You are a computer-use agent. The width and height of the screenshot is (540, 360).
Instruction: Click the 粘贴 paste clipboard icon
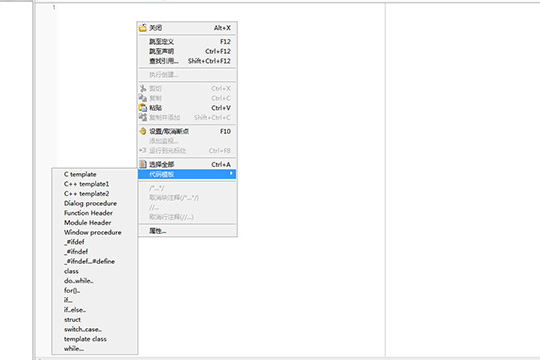pyautogui.click(x=143, y=108)
